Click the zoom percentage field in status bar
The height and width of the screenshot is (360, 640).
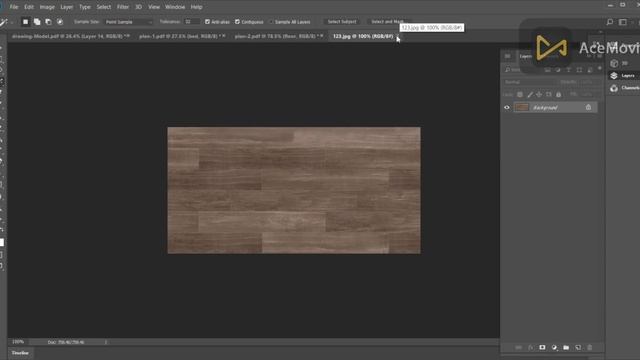[x=18, y=342]
